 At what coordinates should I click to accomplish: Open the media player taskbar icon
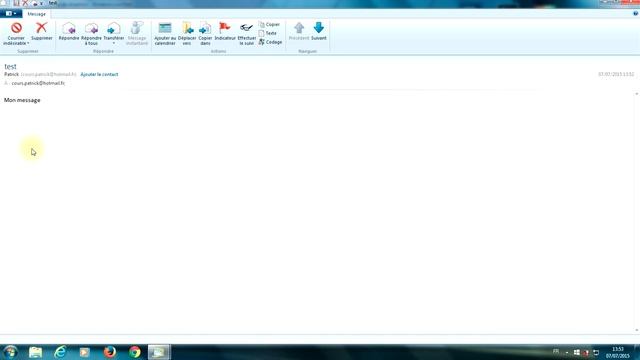84,352
